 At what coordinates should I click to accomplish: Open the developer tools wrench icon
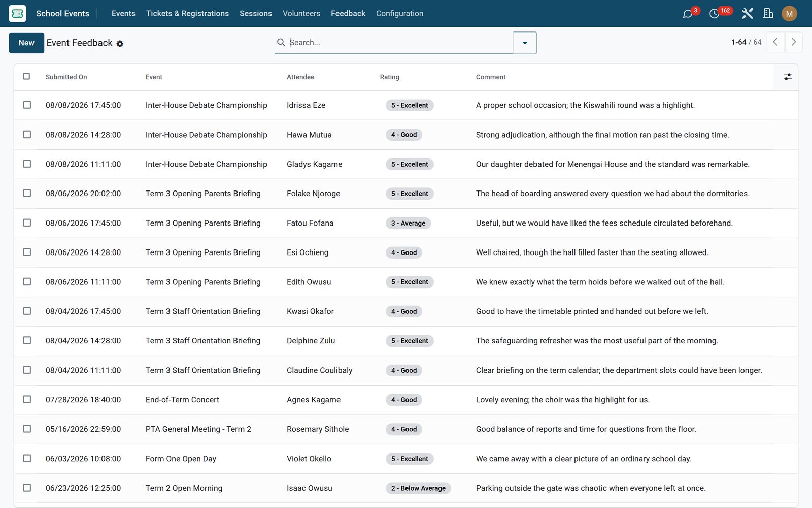pos(747,14)
